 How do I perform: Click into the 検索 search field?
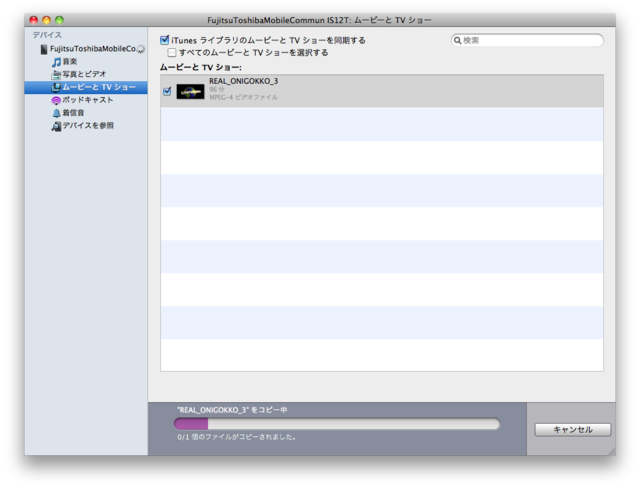tap(527, 40)
